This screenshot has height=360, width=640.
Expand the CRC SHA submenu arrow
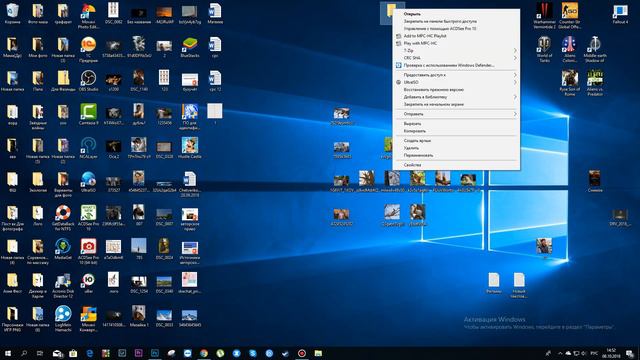click(515, 58)
